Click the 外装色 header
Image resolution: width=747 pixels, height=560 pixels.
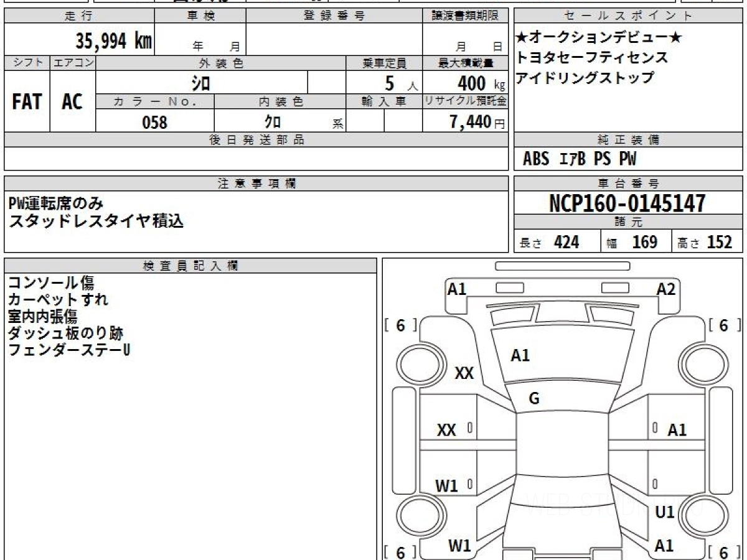point(221,63)
